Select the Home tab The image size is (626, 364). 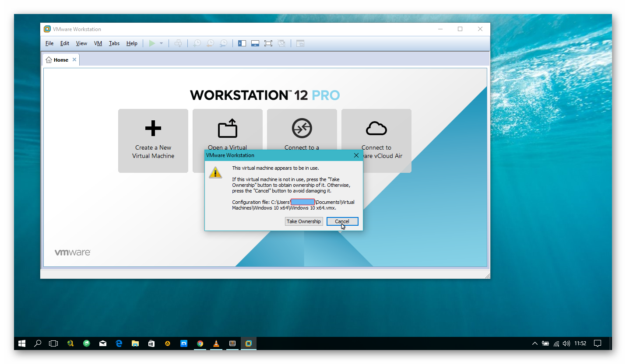61,60
